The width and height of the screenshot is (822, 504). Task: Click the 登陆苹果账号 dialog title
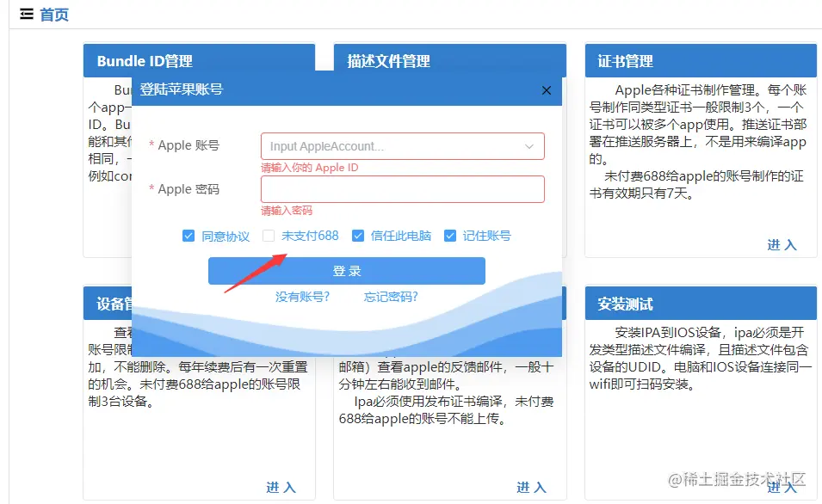click(181, 89)
